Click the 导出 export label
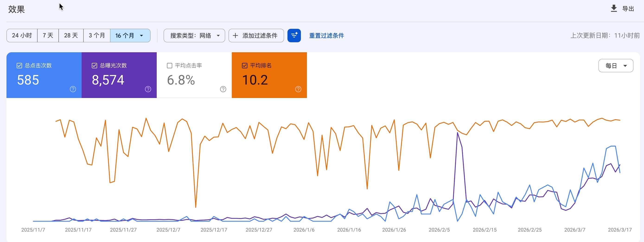This screenshot has height=242, width=644. pyautogui.click(x=628, y=9)
